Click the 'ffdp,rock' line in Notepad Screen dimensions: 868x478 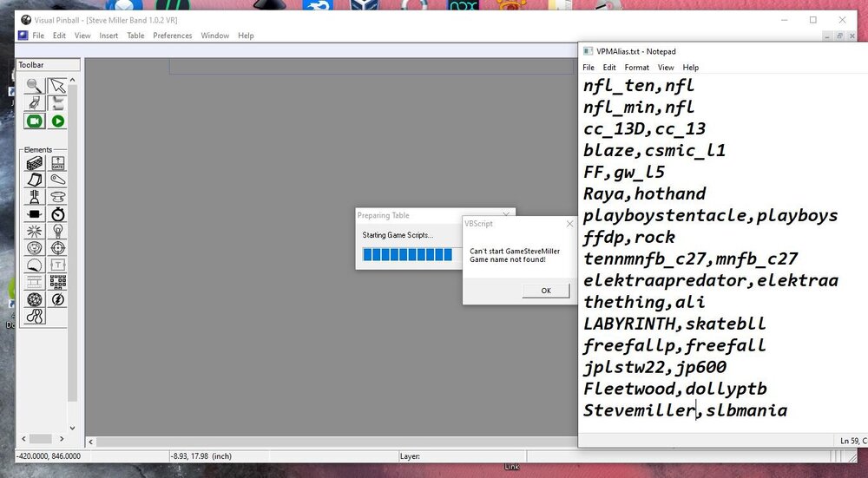tap(628, 238)
